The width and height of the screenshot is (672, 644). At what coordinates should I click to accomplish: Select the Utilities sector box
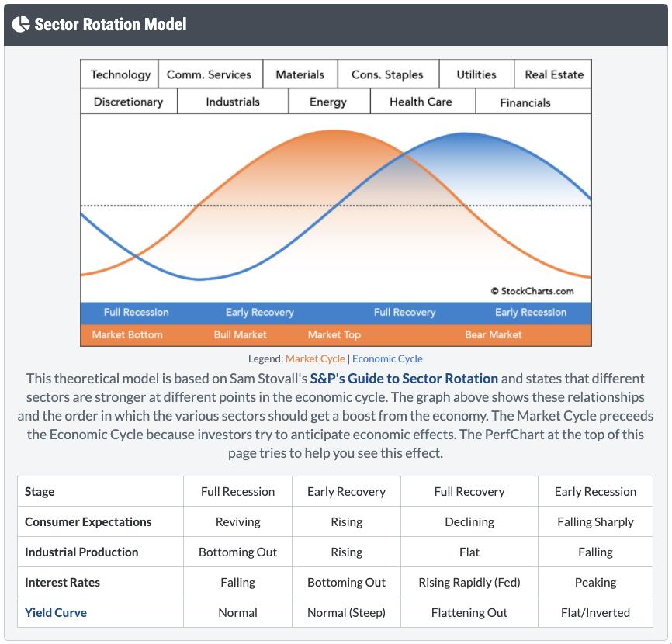pos(476,74)
